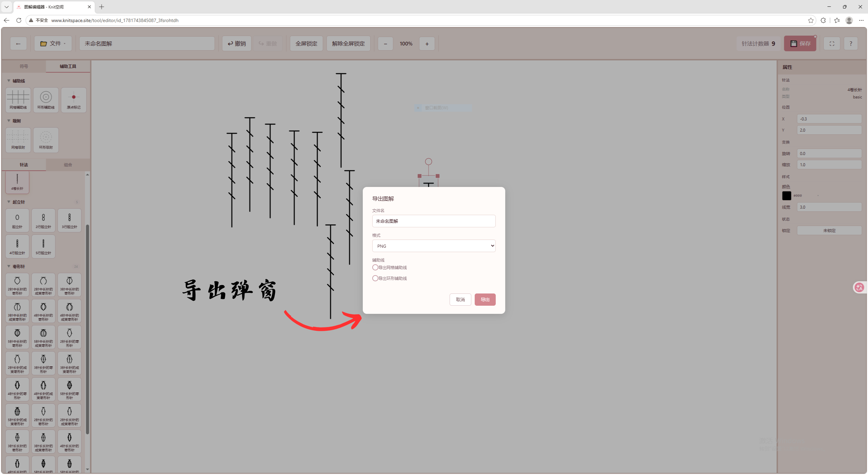Viewport: 868px width, 475px height.
Task: Open the browser extensions icon
Action: coord(823,20)
